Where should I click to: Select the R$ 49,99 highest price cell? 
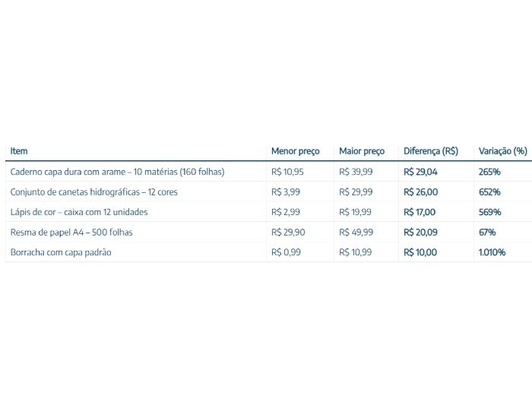356,232
